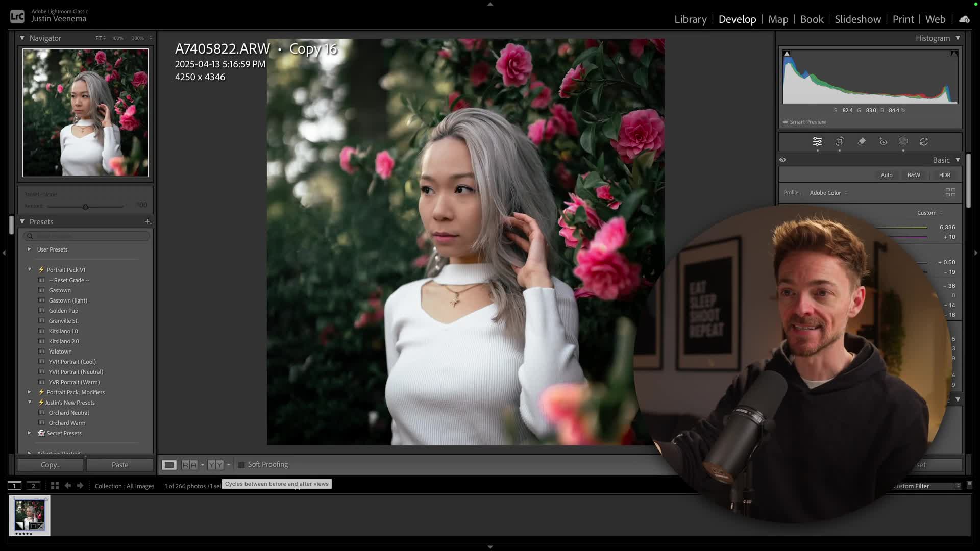This screenshot has width=980, height=551.
Task: Switch to loupe view in toolbar
Action: point(169,465)
